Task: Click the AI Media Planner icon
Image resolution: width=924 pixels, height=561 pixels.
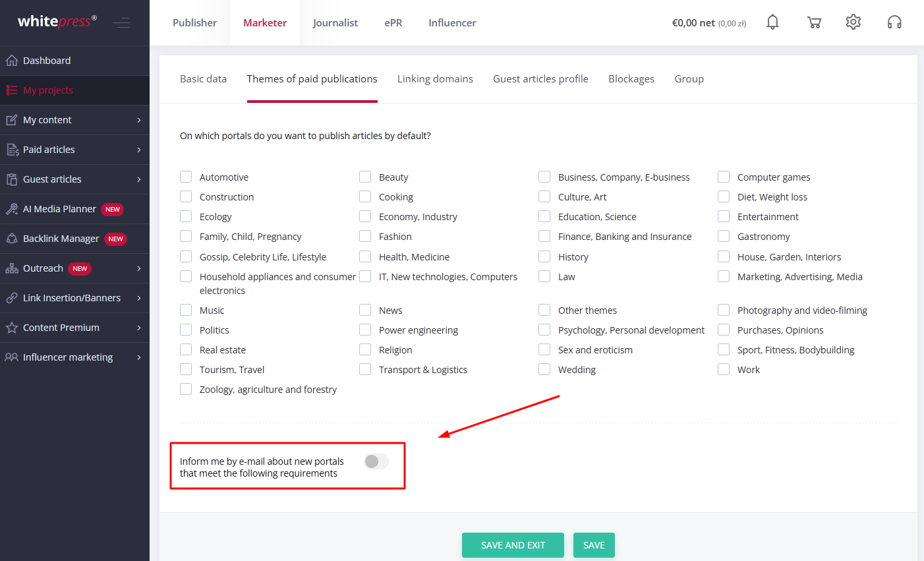Action: [x=12, y=209]
